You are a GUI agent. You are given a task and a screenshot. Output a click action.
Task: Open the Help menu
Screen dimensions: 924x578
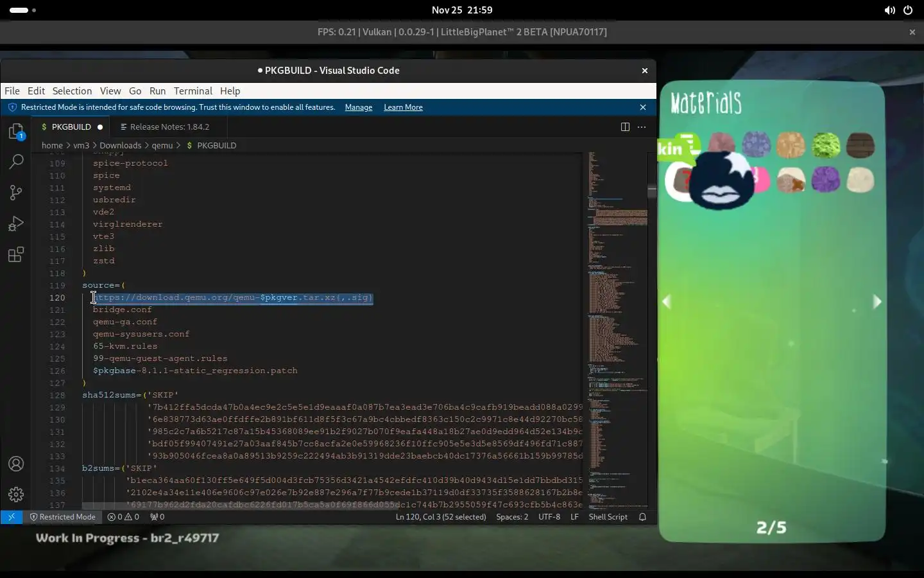[x=230, y=91]
